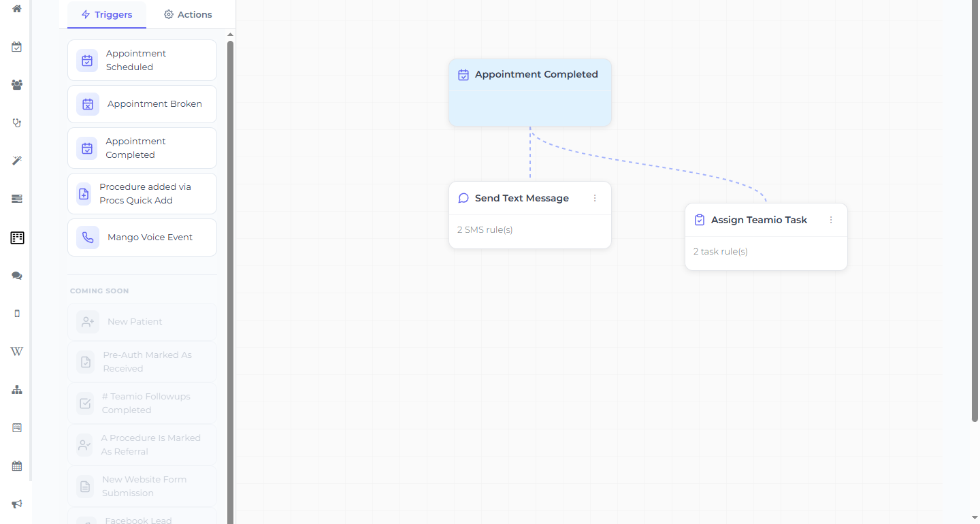Click 'New Website Form Submission' item
The image size is (980, 524).
[x=142, y=487]
